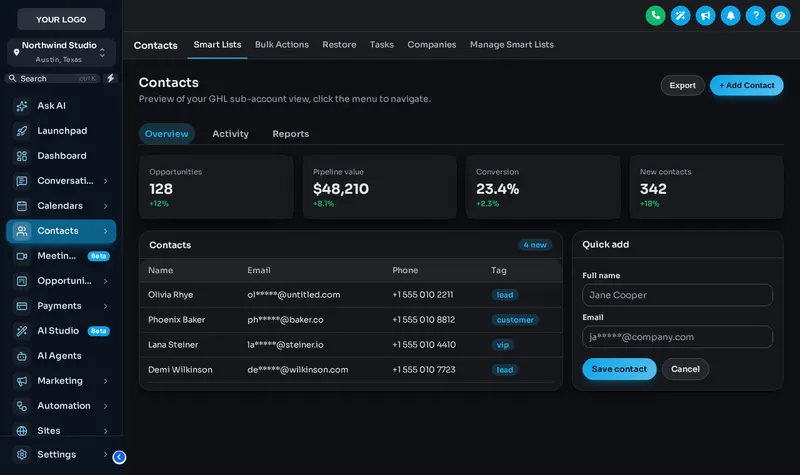Viewport: 800px width, 475px height.
Task: Click the Email input in Quick add
Action: pos(677,337)
